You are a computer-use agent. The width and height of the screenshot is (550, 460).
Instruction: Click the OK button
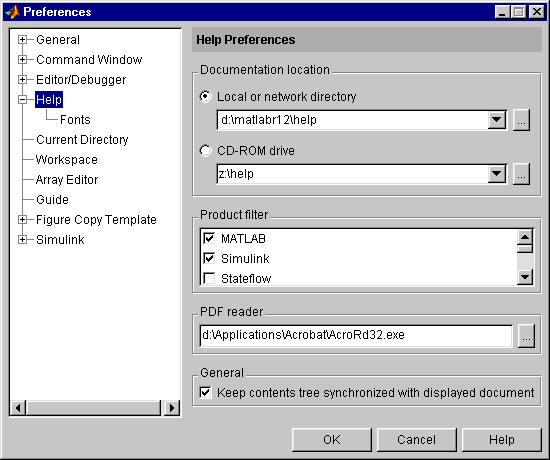click(331, 440)
